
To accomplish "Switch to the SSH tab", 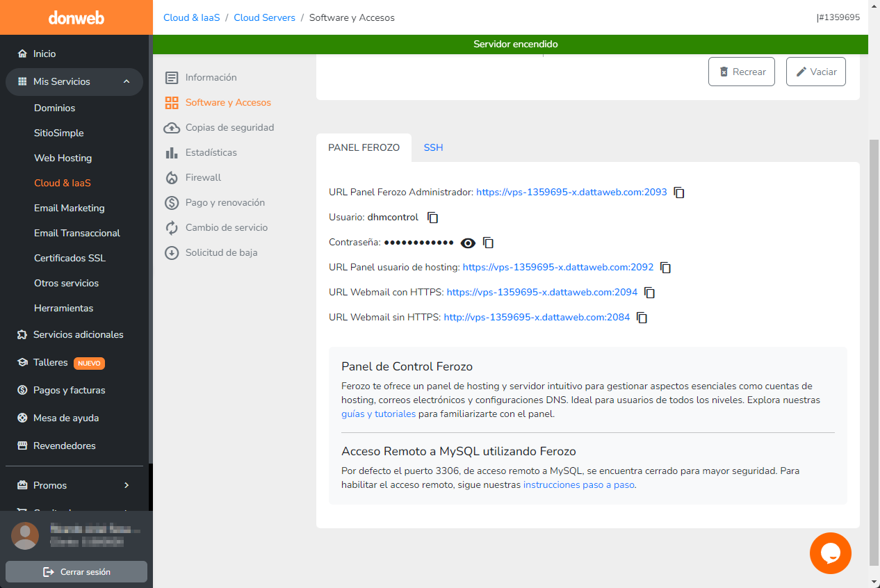I will coord(434,147).
